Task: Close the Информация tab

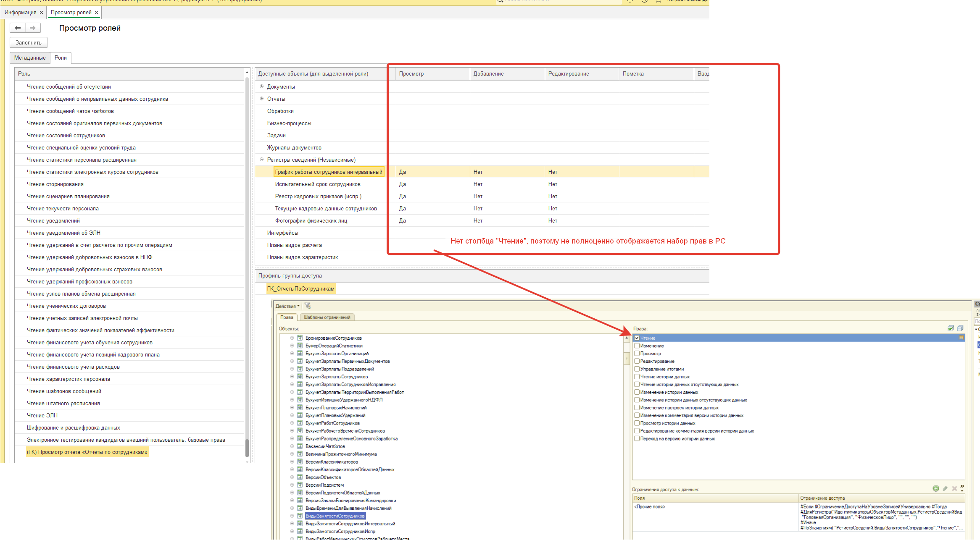Action: [x=41, y=13]
